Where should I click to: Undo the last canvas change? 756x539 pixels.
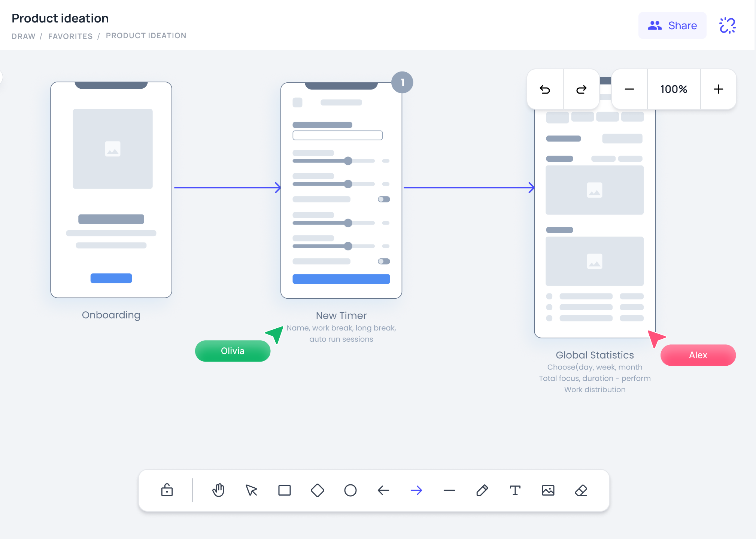pyautogui.click(x=545, y=89)
